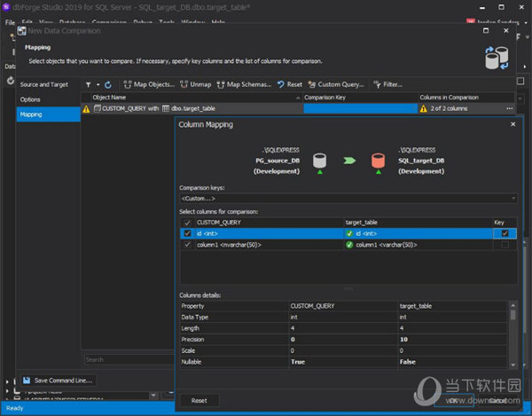
Task: Click the large database sync icon in header
Action: (497, 58)
